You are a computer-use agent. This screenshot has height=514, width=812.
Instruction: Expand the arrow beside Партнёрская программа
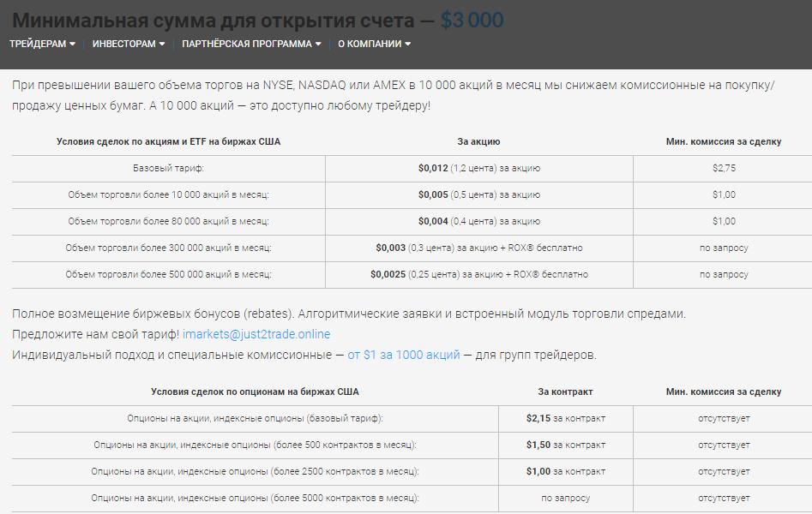pos(318,45)
